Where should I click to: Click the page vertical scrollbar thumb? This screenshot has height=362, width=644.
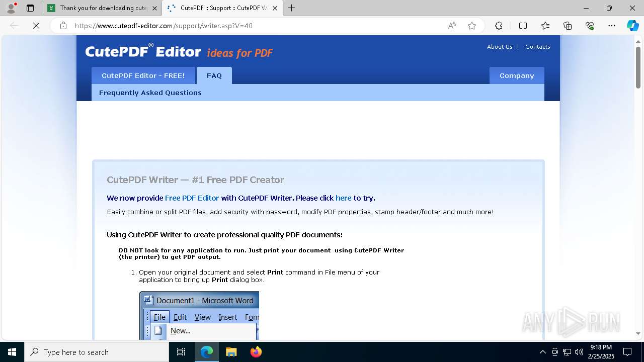coord(638,67)
